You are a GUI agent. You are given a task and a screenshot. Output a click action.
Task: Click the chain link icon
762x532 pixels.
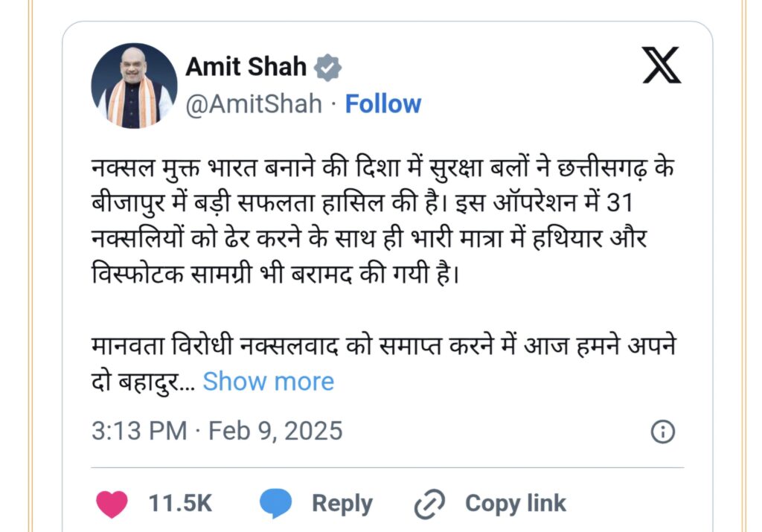click(429, 504)
